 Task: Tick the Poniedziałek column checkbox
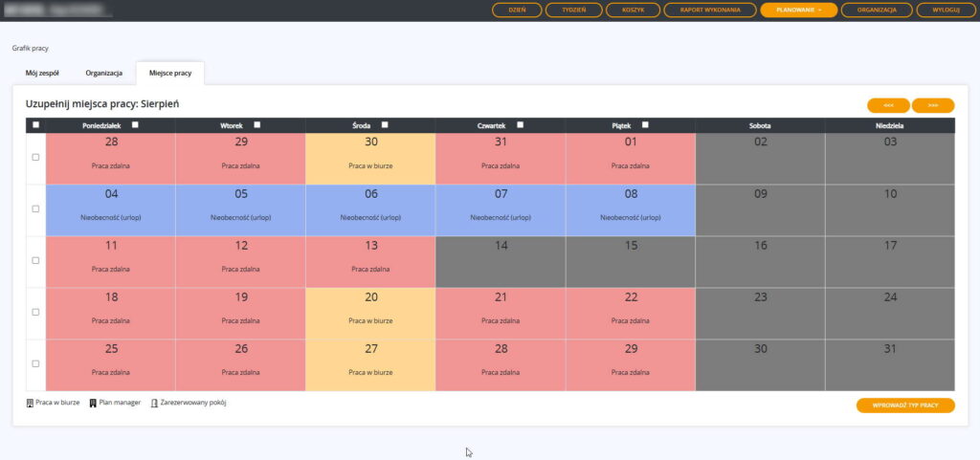[x=135, y=124]
